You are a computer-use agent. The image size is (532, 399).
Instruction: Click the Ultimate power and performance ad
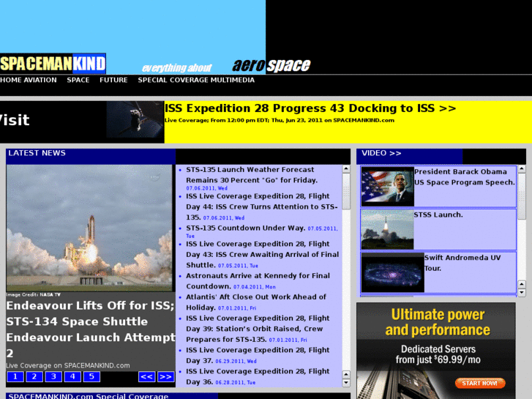tap(436, 351)
